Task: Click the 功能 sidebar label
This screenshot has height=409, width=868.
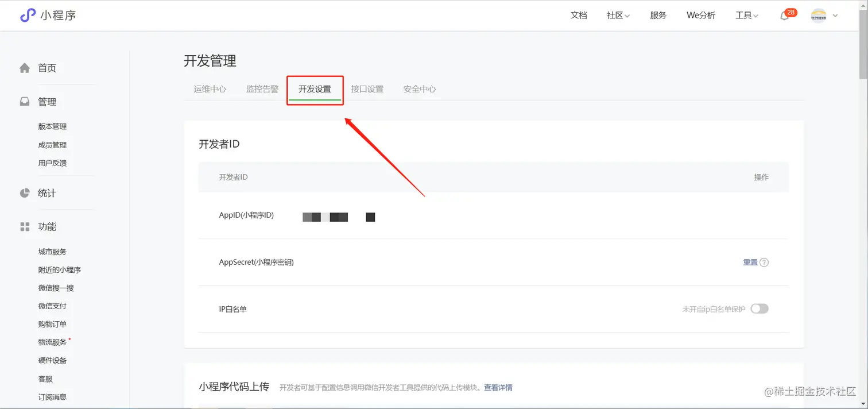Action: coord(47,227)
